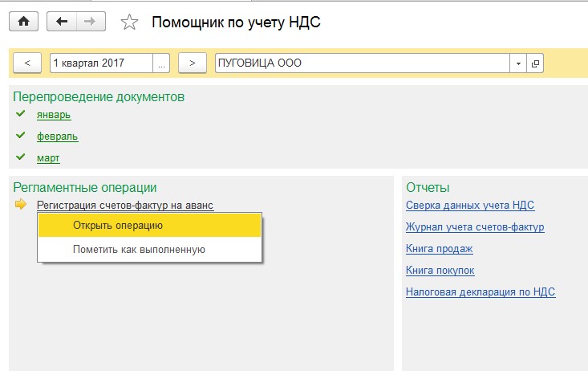Switch to the next quarter period

pos(193,63)
